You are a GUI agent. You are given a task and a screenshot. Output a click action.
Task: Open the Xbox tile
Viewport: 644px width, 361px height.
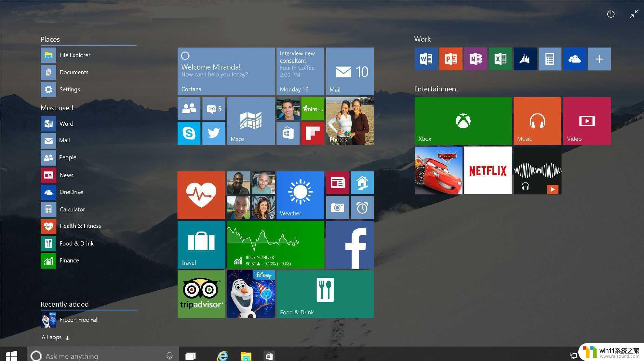tap(463, 121)
